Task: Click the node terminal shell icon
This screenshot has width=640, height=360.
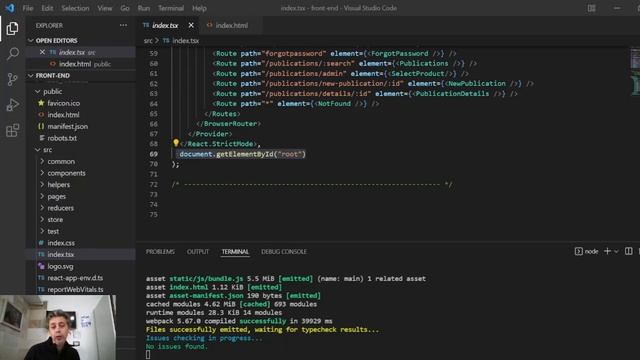Action: point(578,251)
